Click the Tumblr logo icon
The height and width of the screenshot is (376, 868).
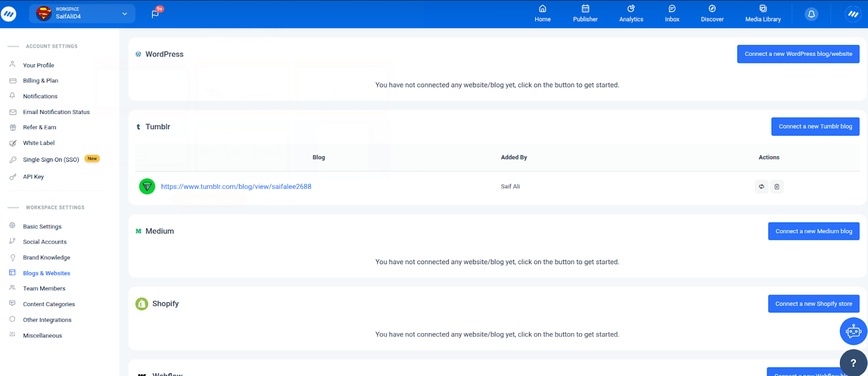[138, 127]
